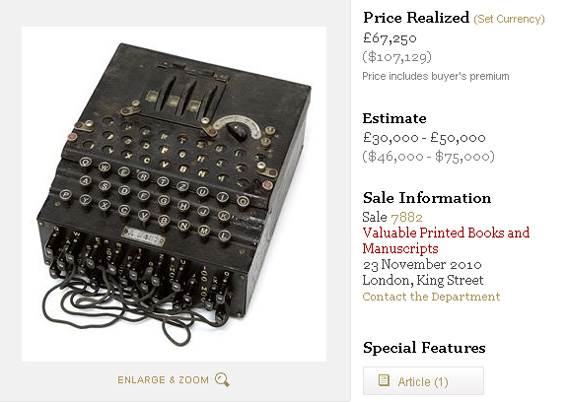Click the ENLARGE & ZOOM text
The width and height of the screenshot is (568, 402).
[x=163, y=380]
